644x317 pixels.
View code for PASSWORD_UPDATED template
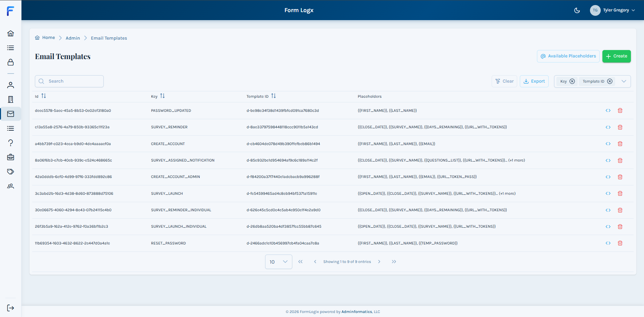[608, 110]
